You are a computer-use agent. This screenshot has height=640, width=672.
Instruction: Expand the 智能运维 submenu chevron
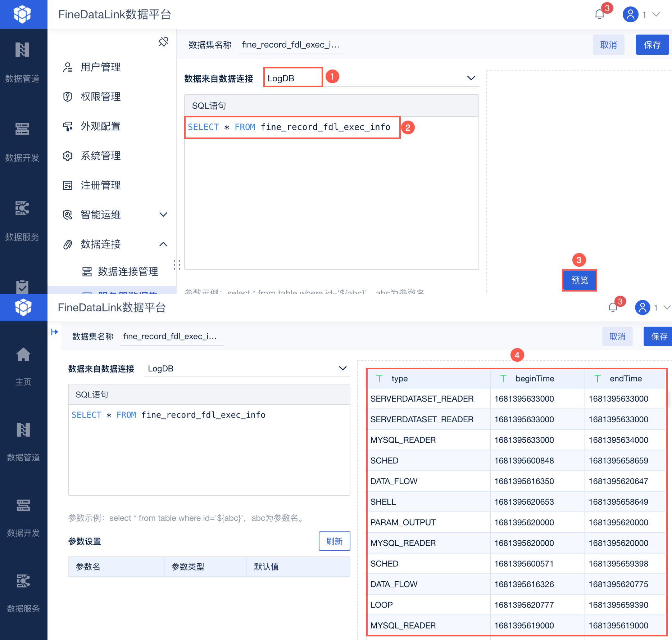pos(163,215)
